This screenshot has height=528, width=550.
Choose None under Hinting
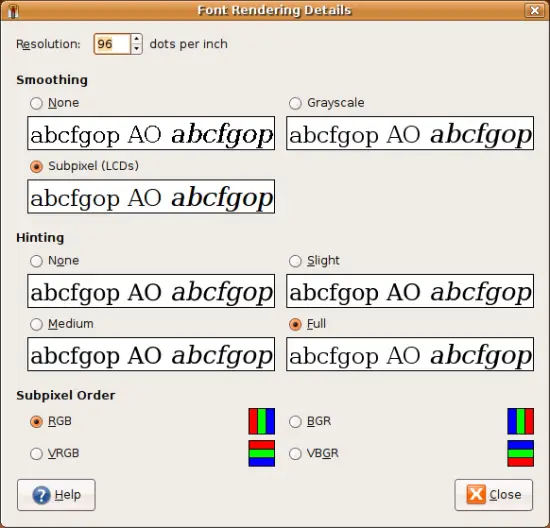[x=36, y=261]
